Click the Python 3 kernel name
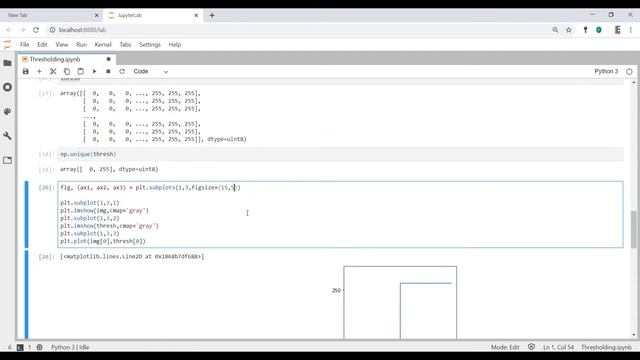 [x=606, y=71]
